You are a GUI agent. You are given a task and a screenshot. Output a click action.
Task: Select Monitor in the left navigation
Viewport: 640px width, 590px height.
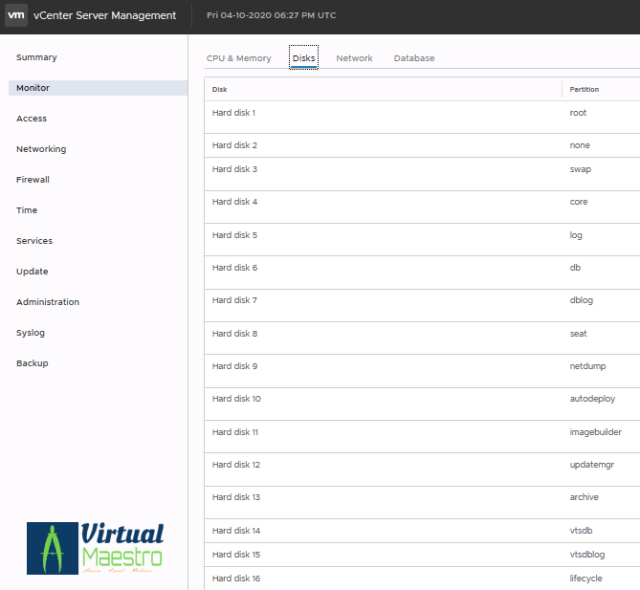[33, 88]
